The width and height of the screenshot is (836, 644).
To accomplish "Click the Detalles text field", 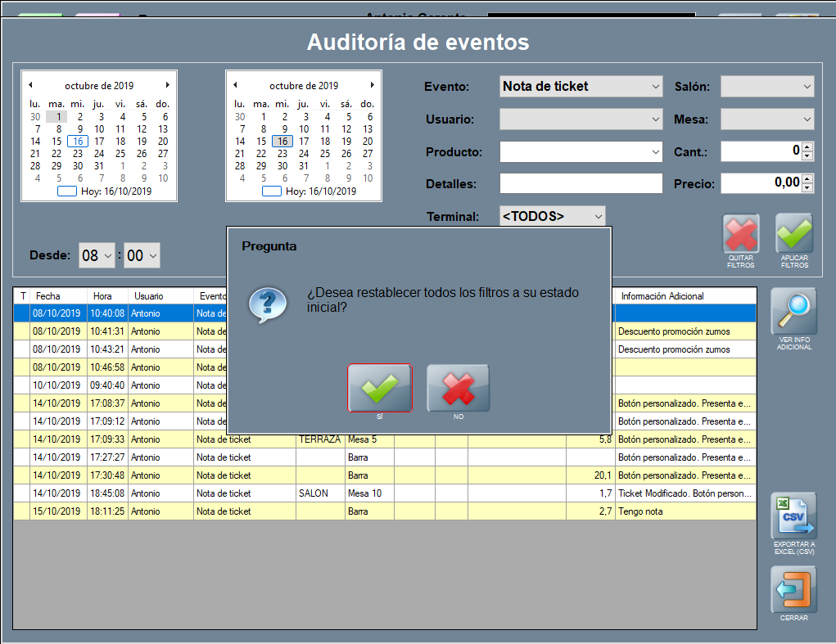I will click(581, 184).
